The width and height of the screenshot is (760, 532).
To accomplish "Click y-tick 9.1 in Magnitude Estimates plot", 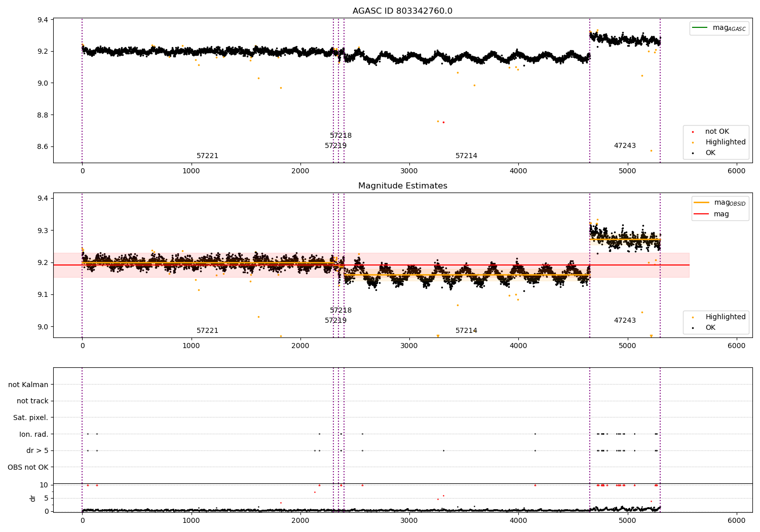I will coord(43,295).
